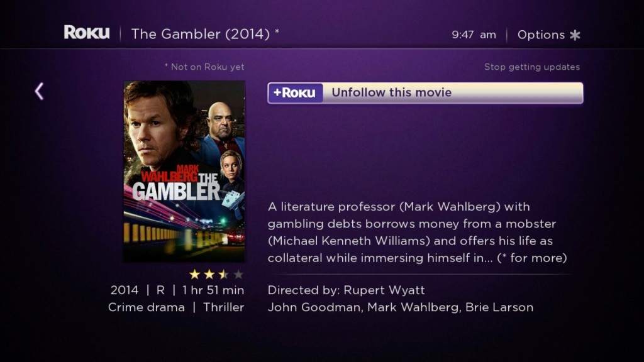The image size is (644, 362).
Task: Open The Gambler movie poster thumbnail
Action: coord(184,171)
